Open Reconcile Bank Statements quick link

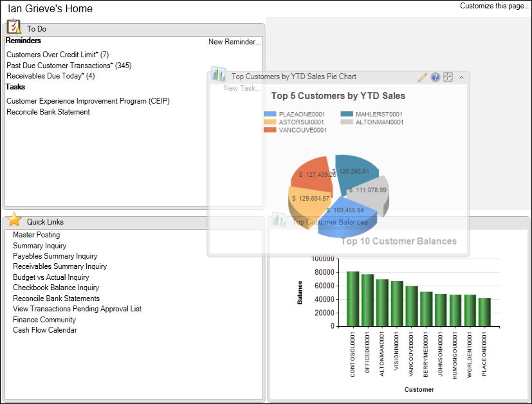[57, 298]
